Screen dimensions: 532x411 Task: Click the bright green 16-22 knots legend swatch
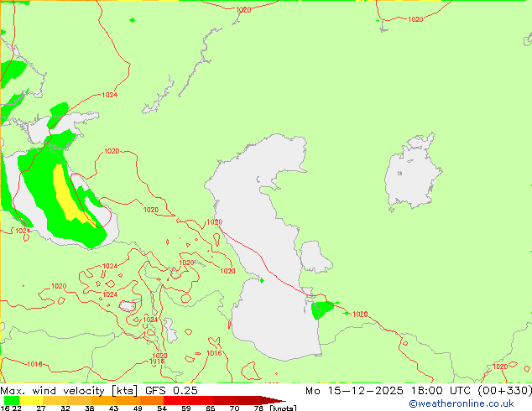[x=12, y=400]
